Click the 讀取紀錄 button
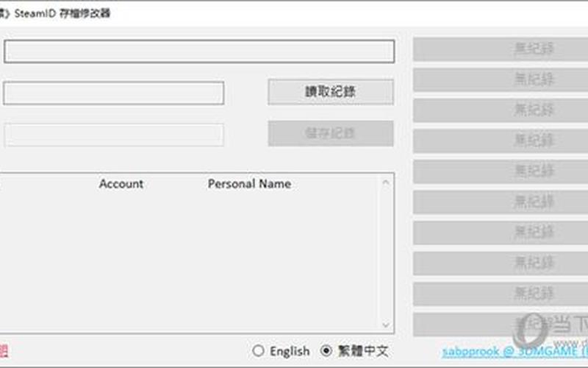588x368 pixels. pyautogui.click(x=330, y=91)
